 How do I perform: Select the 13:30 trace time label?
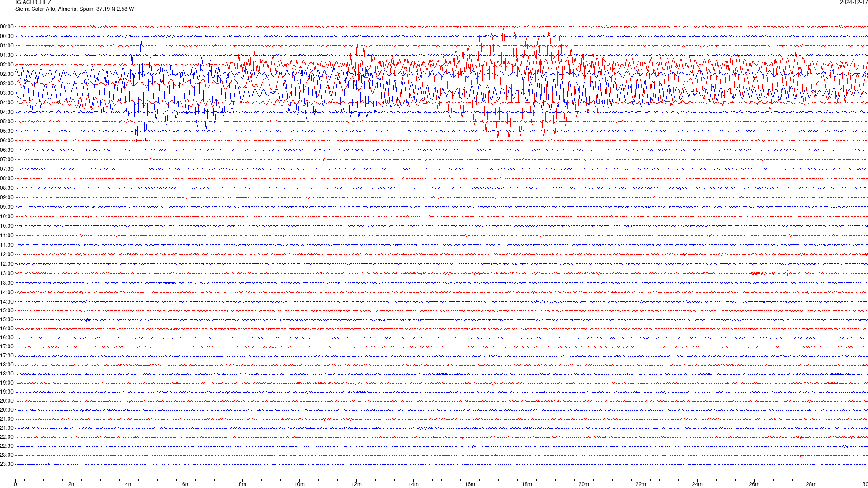tap(7, 283)
